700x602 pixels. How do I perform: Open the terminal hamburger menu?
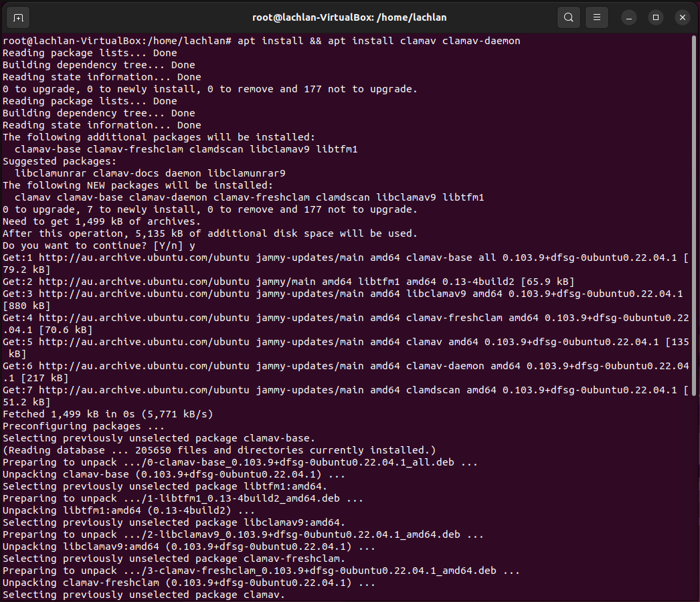point(596,17)
